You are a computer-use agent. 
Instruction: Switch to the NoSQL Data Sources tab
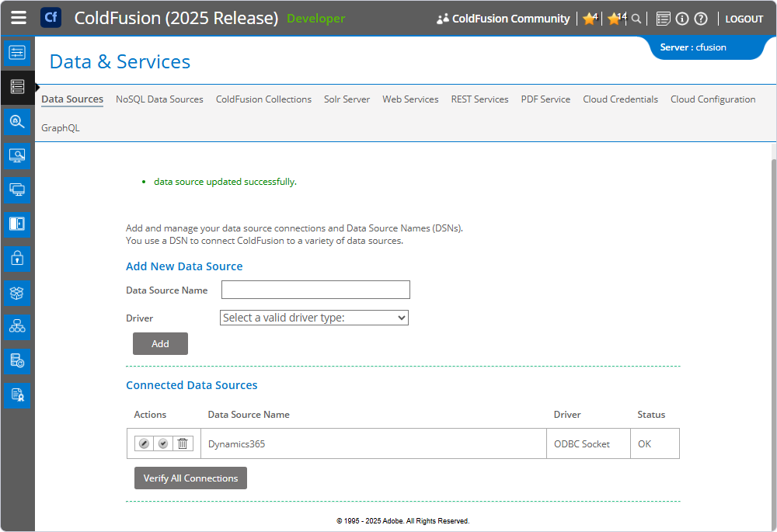[159, 99]
